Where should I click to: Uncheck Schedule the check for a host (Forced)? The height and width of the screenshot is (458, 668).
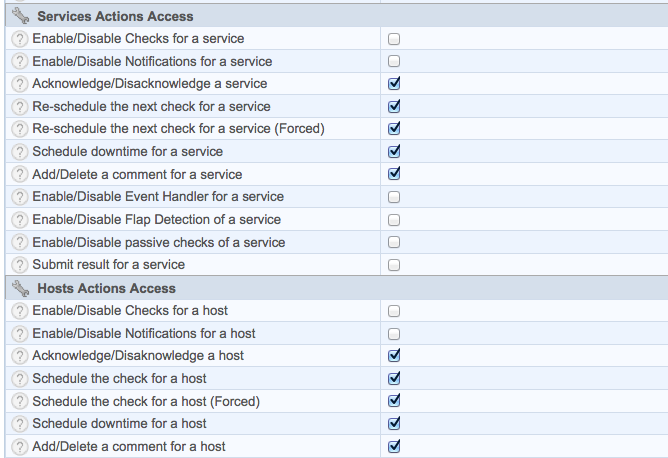[x=394, y=401]
